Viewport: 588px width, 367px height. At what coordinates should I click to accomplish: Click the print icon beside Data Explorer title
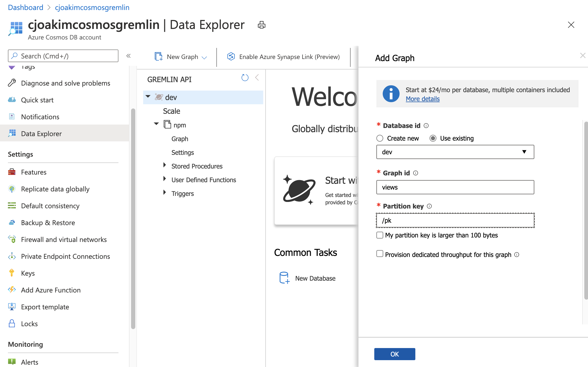click(261, 25)
